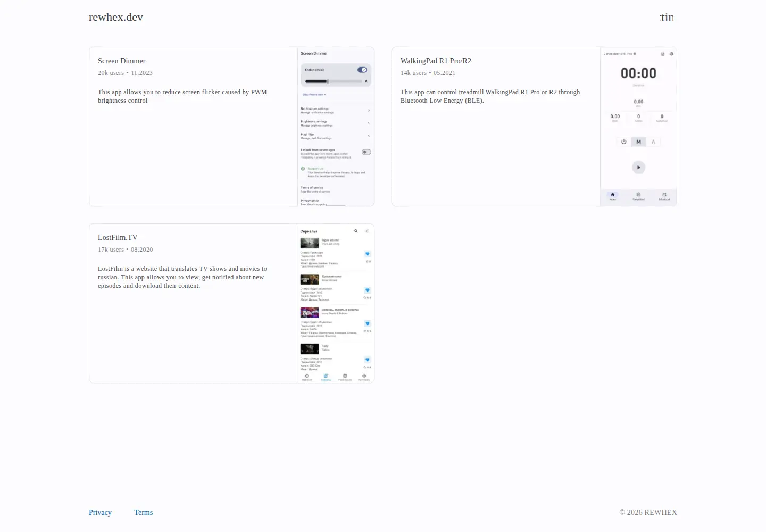Click the heart for Taboo
Screen dimensions: 766x532
click(x=367, y=360)
